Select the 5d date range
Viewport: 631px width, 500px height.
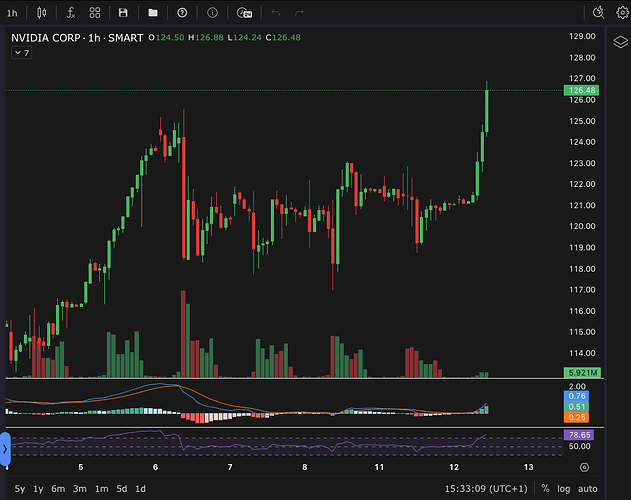point(122,489)
